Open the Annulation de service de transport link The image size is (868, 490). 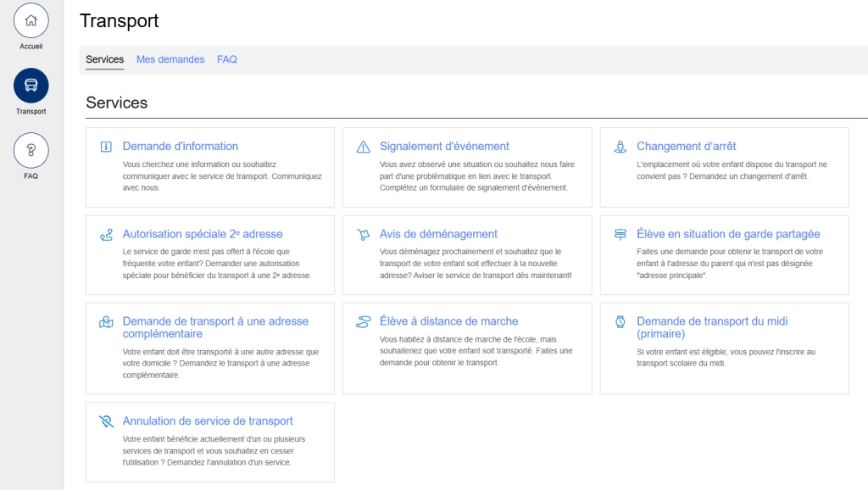tap(208, 421)
